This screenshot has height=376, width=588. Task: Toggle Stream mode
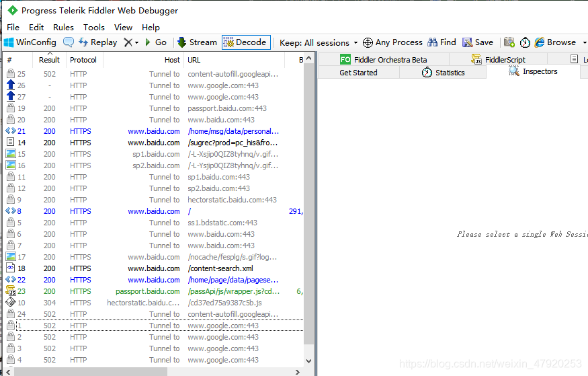[198, 42]
